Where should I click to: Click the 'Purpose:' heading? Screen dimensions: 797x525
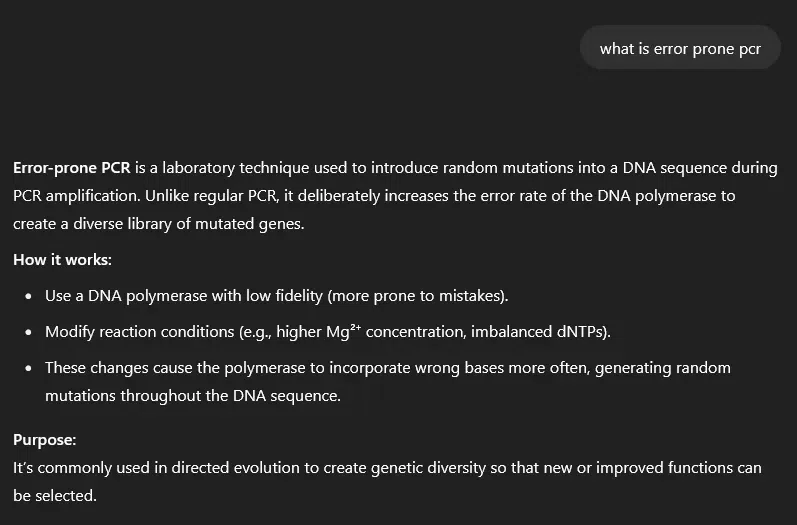pyautogui.click(x=45, y=440)
